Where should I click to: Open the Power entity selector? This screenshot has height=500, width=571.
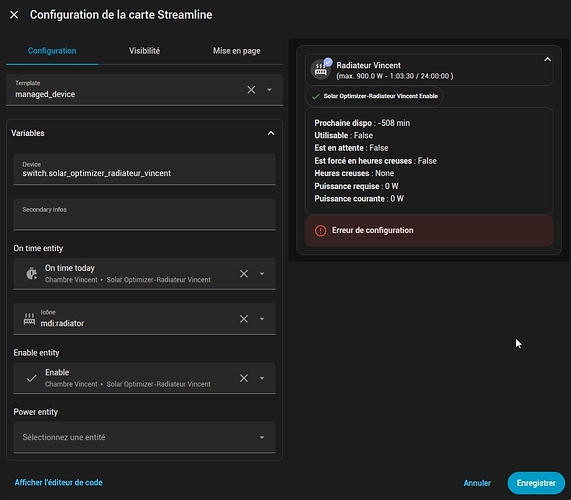coord(144,437)
